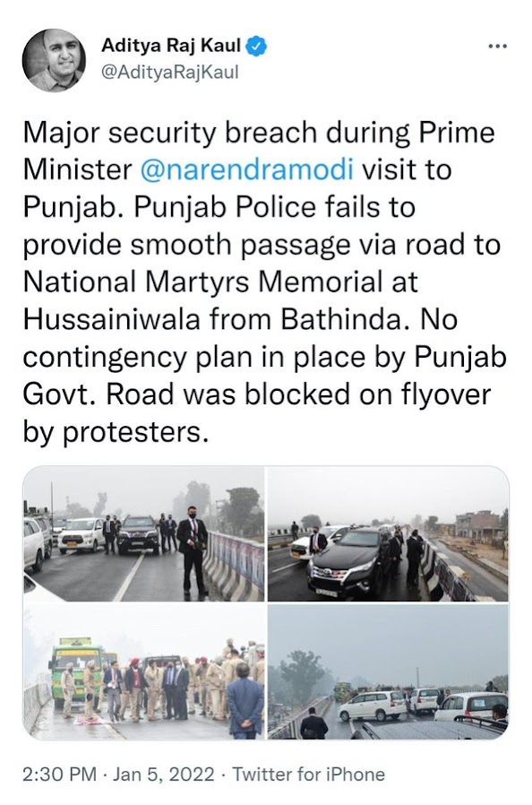Click the tweet text about Hussainiwala
532x805 pixels.
pyautogui.click(x=264, y=281)
